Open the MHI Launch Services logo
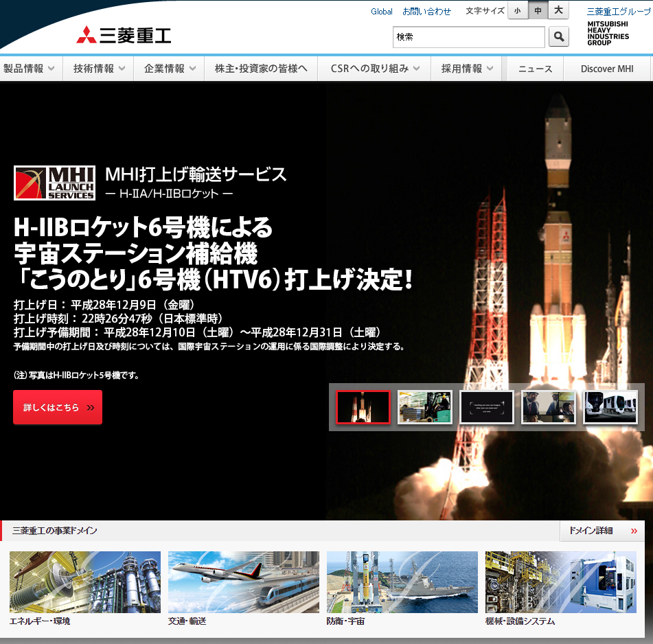Viewport: 653px width, 644px height. [54, 183]
